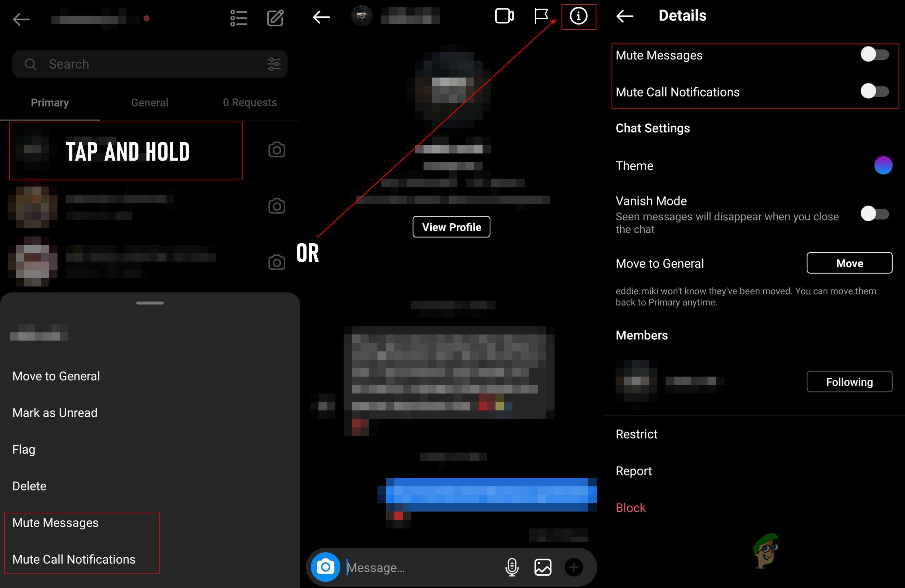This screenshot has height=588, width=905.
Task: Select the Primary inbox tab
Action: tap(49, 101)
